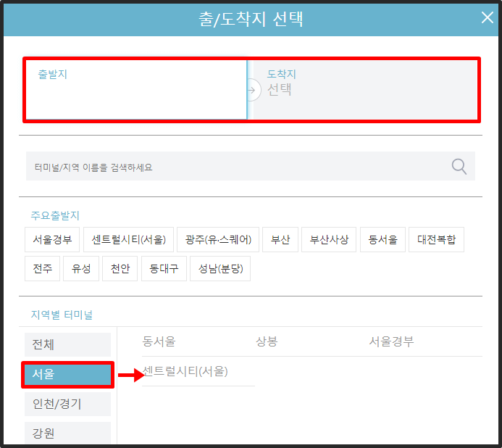Close the 출/도착지 선택 dialog
The image size is (502, 448).
click(x=488, y=17)
